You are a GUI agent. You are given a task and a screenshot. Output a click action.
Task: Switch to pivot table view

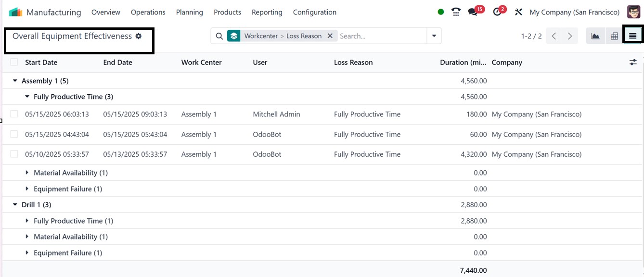coord(614,36)
